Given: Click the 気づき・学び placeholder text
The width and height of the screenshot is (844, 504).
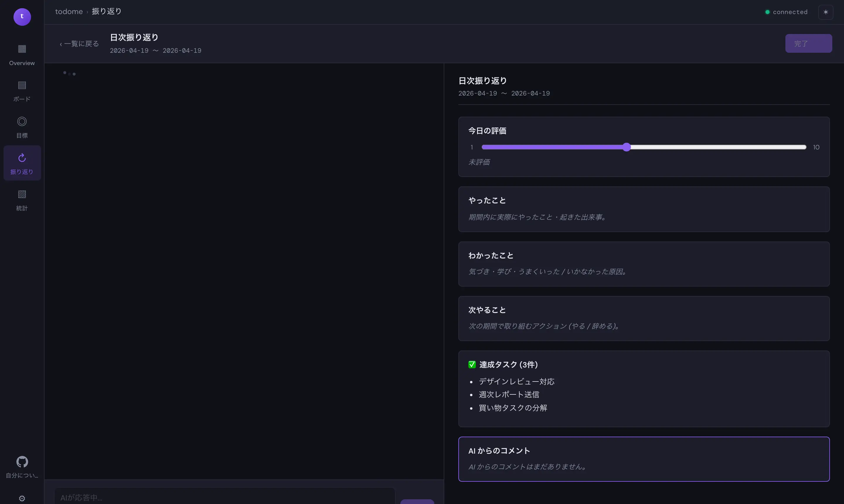Looking at the screenshot, I should click(547, 272).
